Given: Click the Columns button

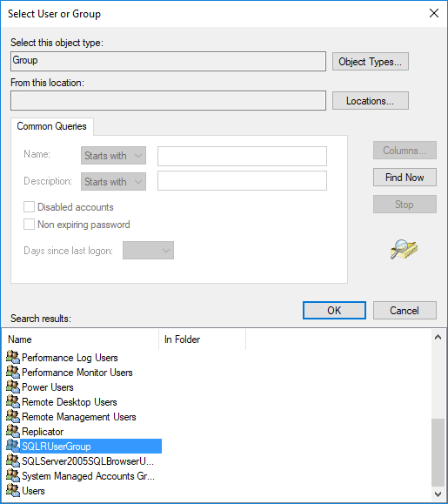Looking at the screenshot, I should tap(405, 150).
